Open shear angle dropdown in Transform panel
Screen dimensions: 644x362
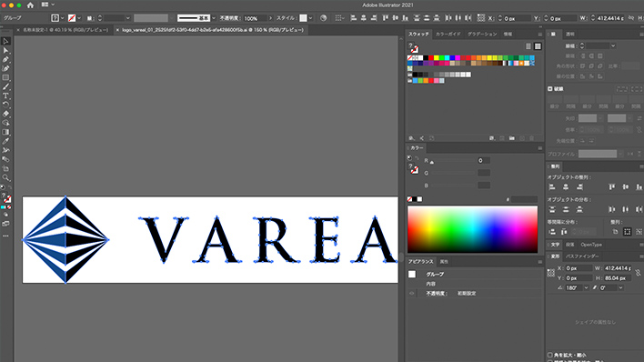pos(620,288)
